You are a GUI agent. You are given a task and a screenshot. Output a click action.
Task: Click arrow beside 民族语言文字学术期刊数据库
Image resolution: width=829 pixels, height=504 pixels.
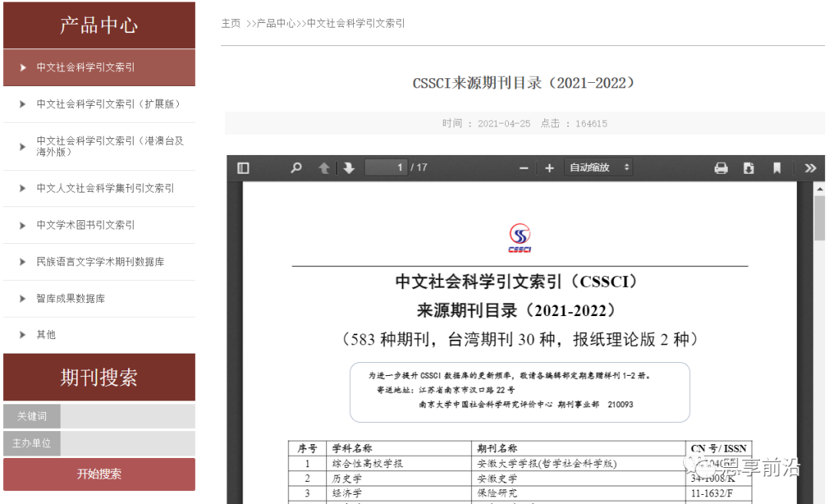point(22,262)
